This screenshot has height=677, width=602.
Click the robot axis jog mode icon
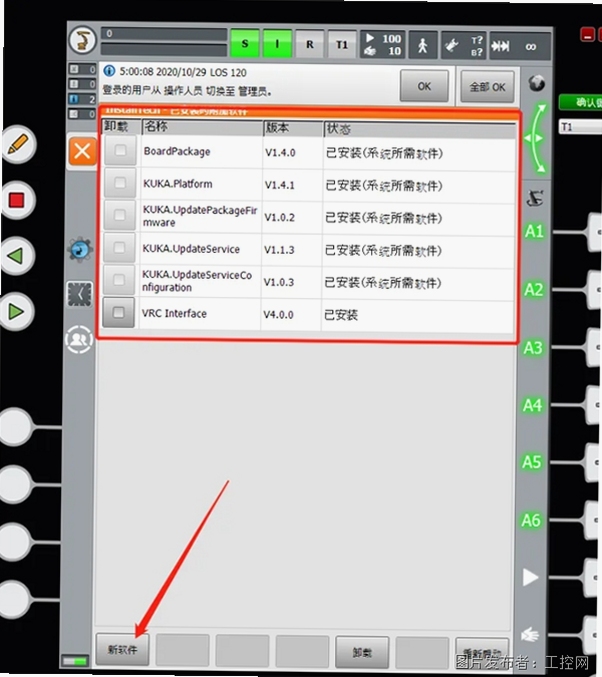535,199
